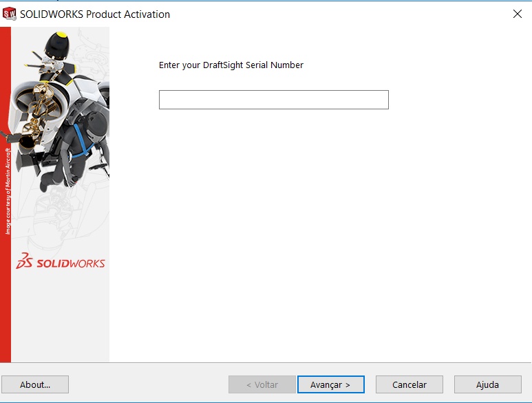This screenshot has height=403, width=532.
Task: Close the SOLIDWORKS Product Activation window
Action: pyautogui.click(x=518, y=14)
